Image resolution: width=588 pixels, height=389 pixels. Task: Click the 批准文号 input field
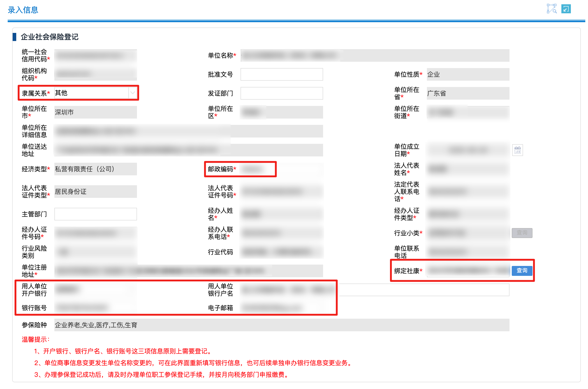pos(282,74)
